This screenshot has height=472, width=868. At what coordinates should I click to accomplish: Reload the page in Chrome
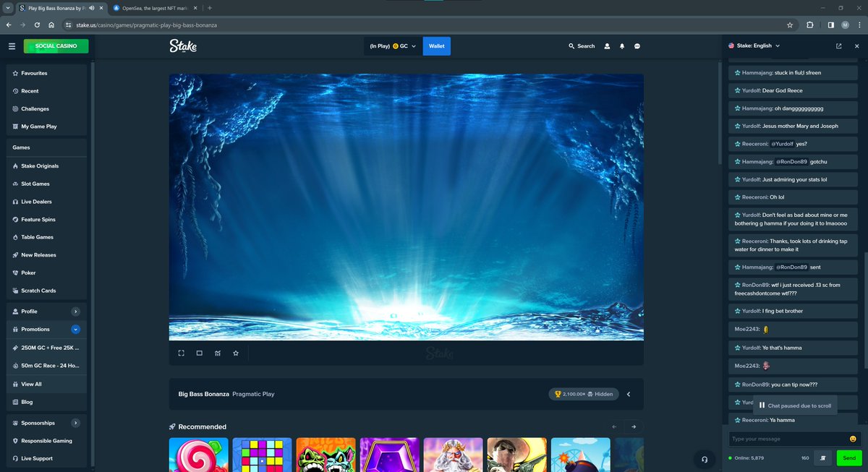tap(37, 25)
